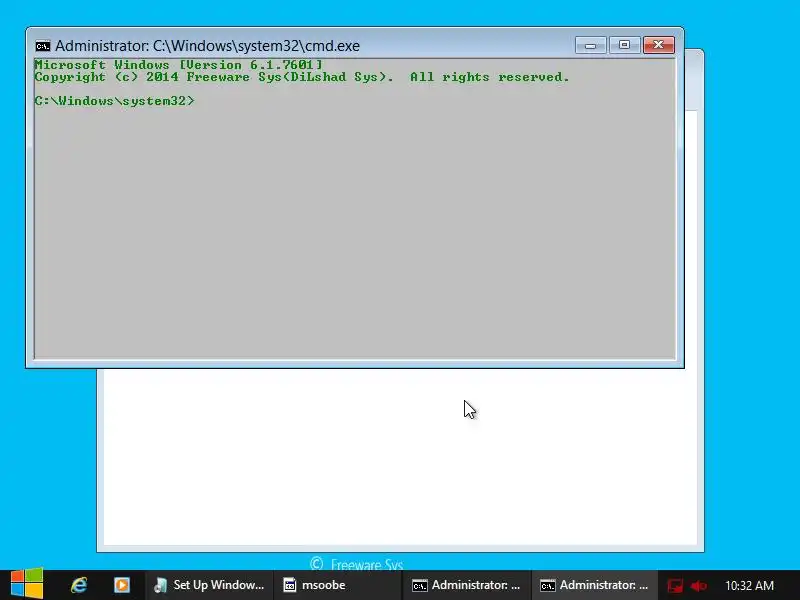Image resolution: width=800 pixels, height=600 pixels.
Task: Click the cmd.exe window title text
Action: tap(207, 46)
